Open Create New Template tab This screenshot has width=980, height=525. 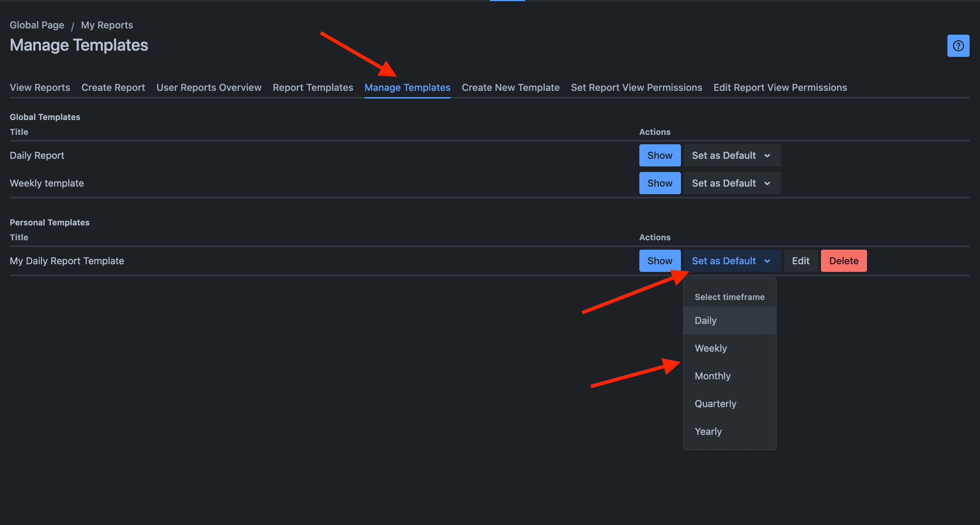[510, 88]
